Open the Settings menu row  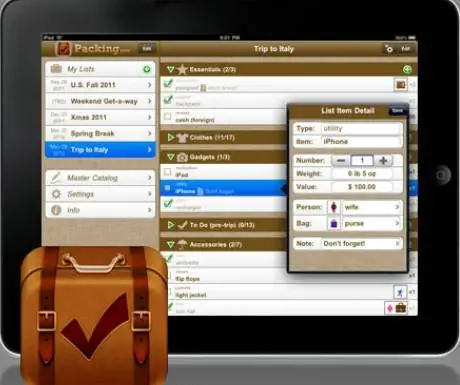100,194
